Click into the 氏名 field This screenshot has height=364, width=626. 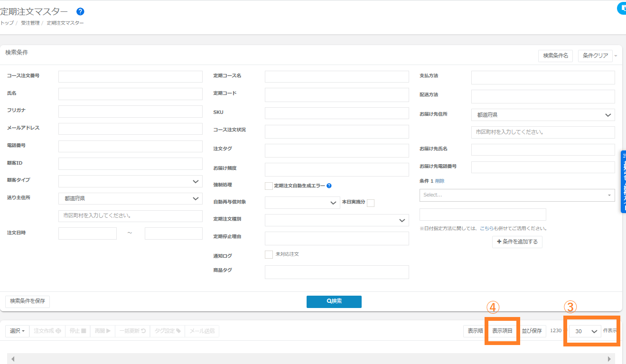[131, 94]
